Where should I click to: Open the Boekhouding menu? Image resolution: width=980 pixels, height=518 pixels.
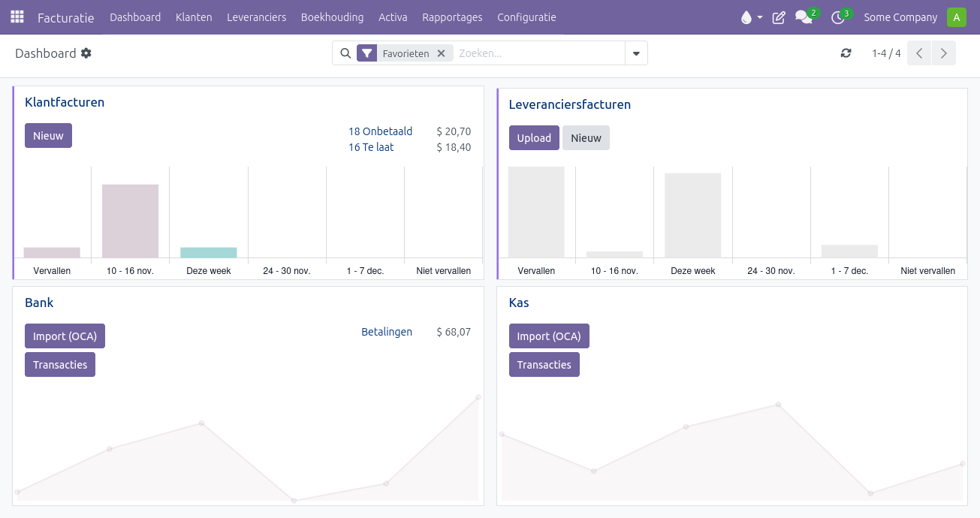(x=332, y=17)
